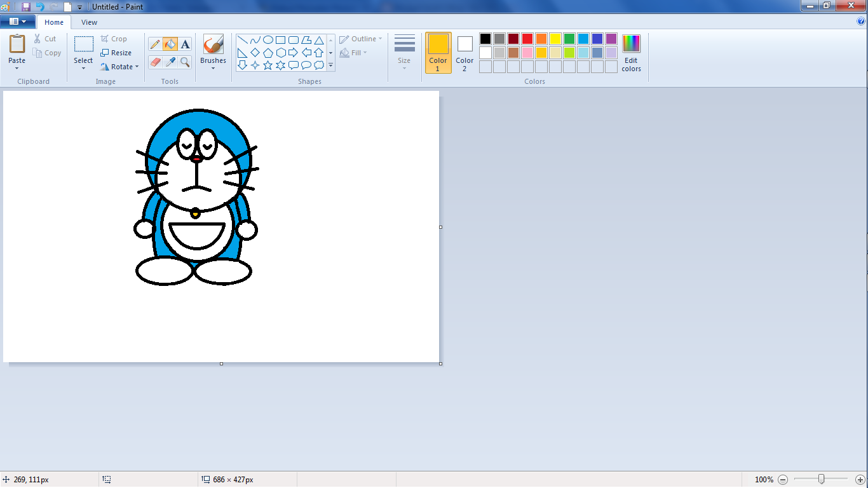Pick the yellow color swatch
Screen dimensions: 868x488
click(x=555, y=39)
